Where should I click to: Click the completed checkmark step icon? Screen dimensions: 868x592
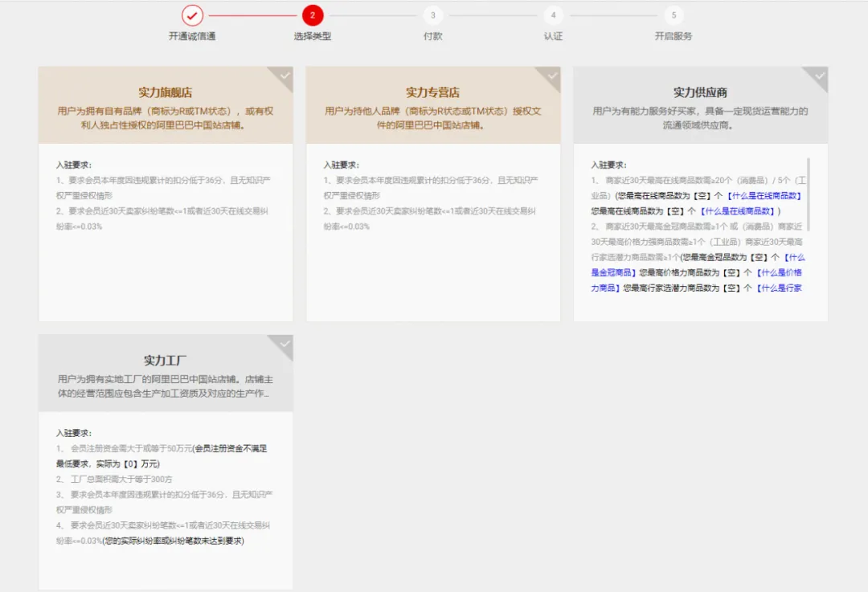(x=192, y=15)
